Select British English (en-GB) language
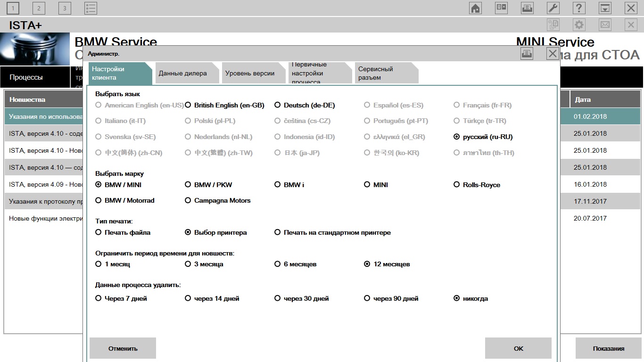 tap(225, 105)
